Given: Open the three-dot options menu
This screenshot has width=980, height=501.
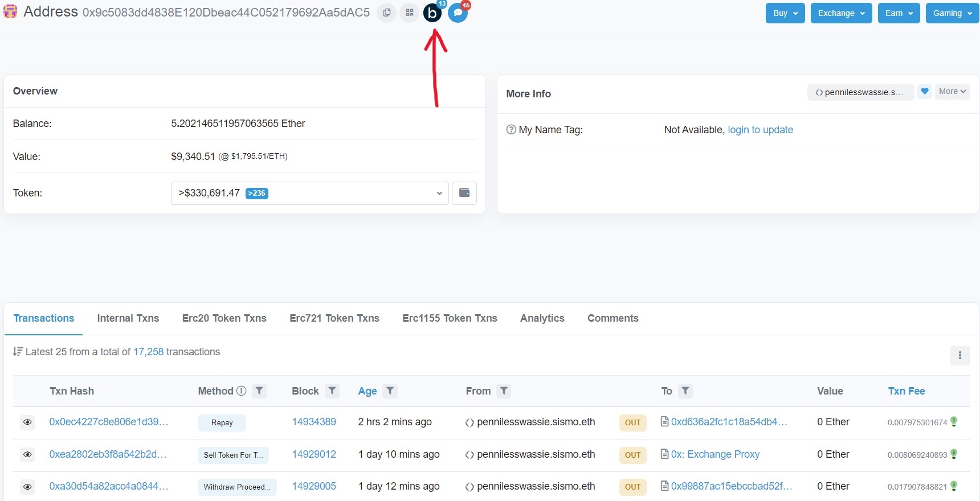Looking at the screenshot, I should point(959,355).
